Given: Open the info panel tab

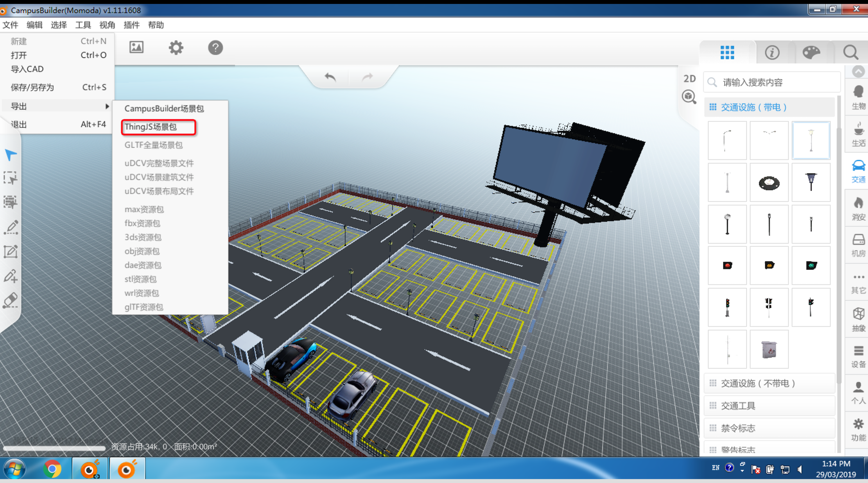Looking at the screenshot, I should pos(772,52).
